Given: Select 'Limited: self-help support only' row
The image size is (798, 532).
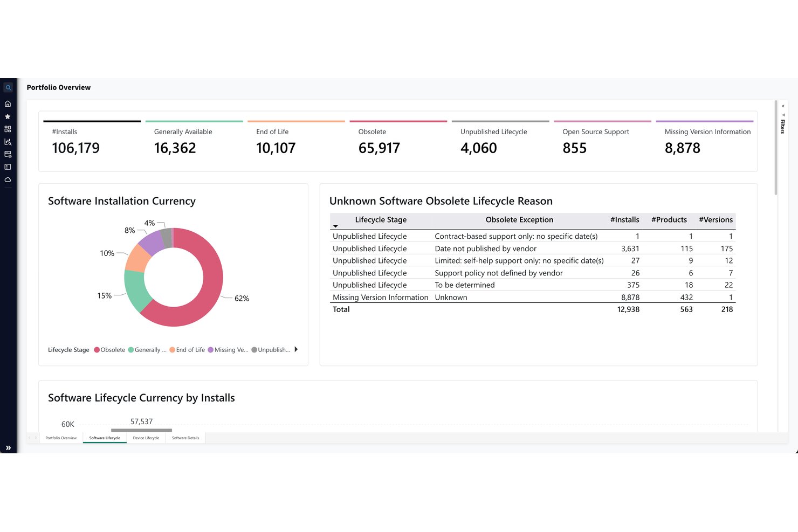Looking at the screenshot, I should point(533,260).
